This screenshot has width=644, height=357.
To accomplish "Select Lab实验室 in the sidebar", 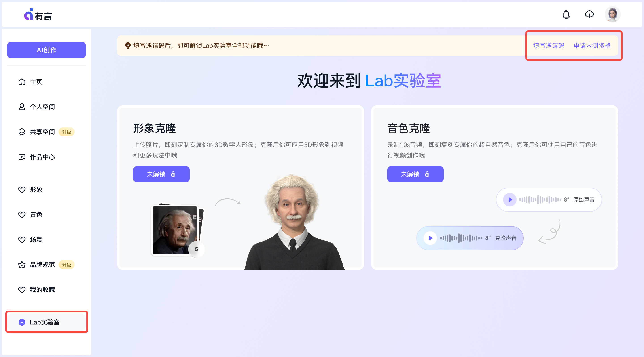I will pos(44,322).
